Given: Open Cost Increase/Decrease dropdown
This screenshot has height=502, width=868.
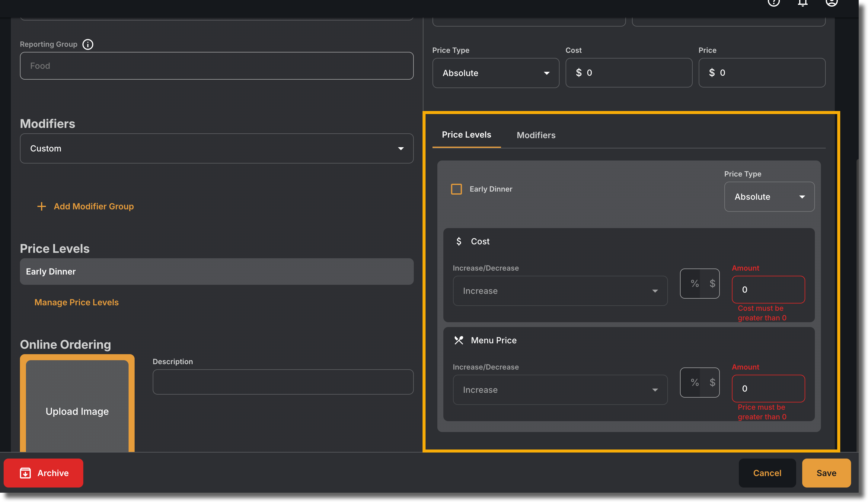Looking at the screenshot, I should pos(560,291).
